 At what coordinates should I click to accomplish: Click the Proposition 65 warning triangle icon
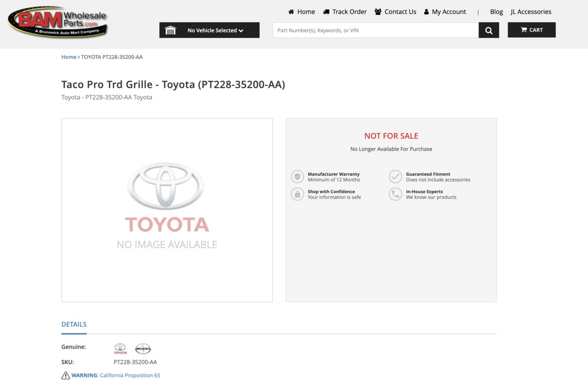coord(66,376)
